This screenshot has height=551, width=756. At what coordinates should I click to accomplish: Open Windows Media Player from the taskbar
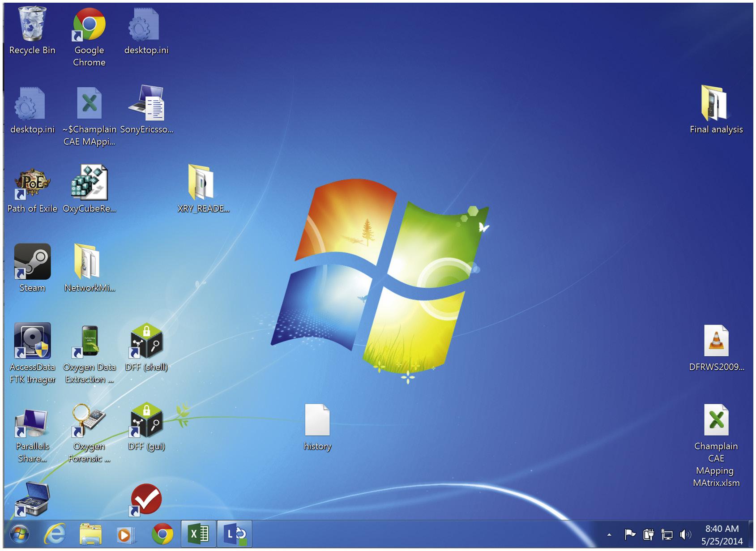pyautogui.click(x=126, y=534)
